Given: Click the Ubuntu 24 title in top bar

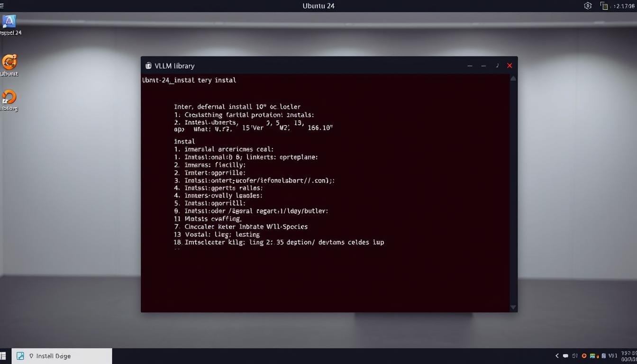Looking at the screenshot, I should [318, 6].
